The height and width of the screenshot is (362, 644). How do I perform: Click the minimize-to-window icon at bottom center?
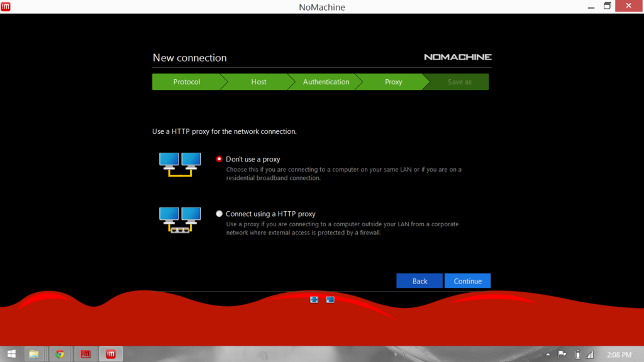click(x=330, y=300)
